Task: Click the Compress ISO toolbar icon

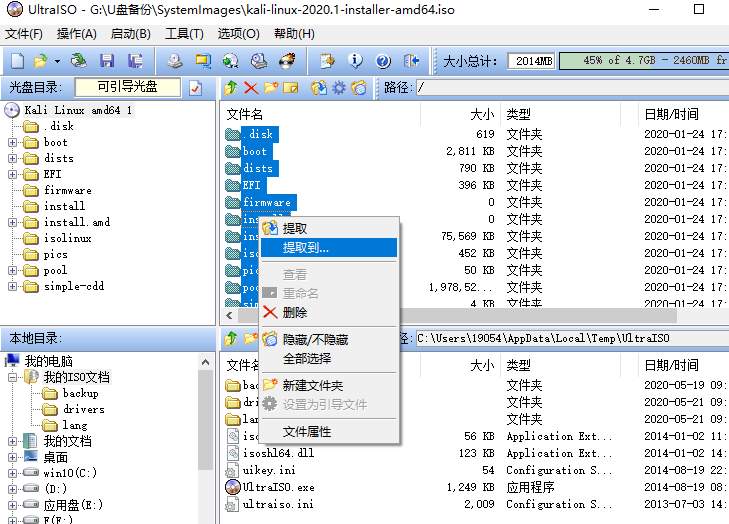Action: point(231,61)
